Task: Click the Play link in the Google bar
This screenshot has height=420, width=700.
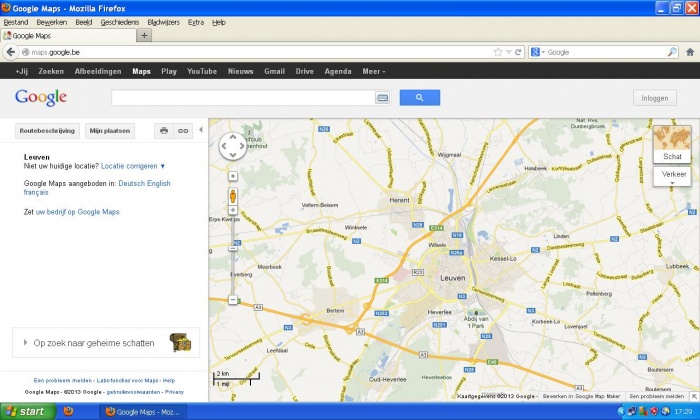Action: point(169,71)
